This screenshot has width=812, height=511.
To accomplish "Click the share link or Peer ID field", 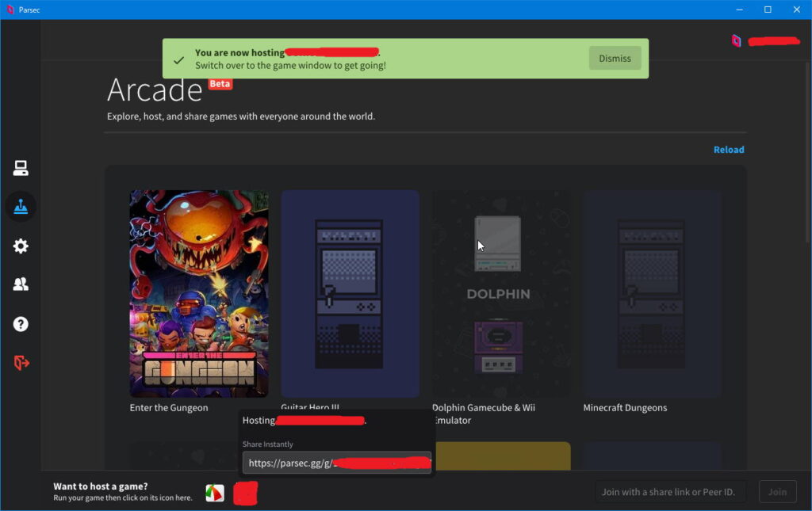I will [669, 492].
